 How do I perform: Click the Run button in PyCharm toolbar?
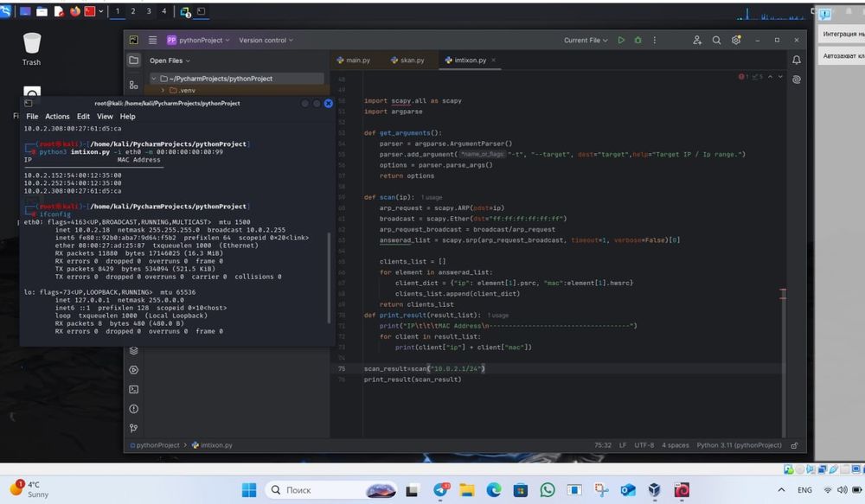(x=621, y=40)
